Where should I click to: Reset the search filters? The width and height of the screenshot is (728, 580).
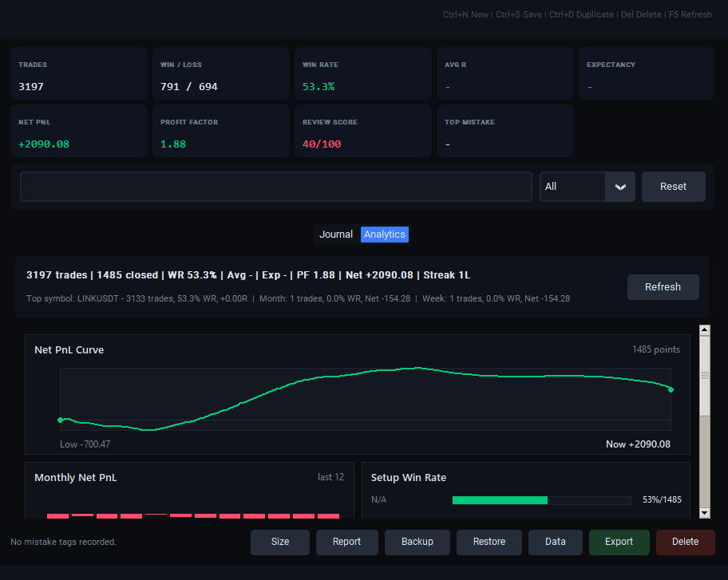[673, 187]
